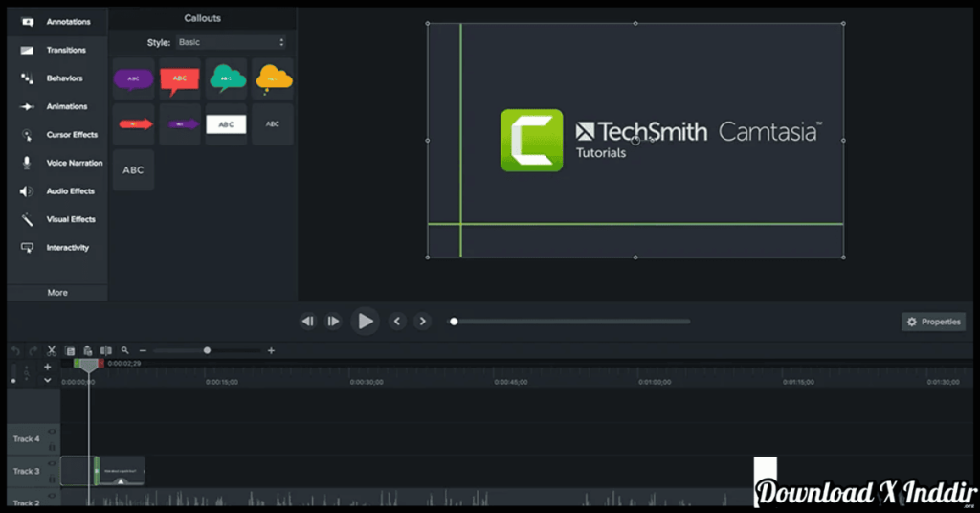The width and height of the screenshot is (980, 513).
Task: Select the white rectangle ABC callout
Action: coord(226,124)
